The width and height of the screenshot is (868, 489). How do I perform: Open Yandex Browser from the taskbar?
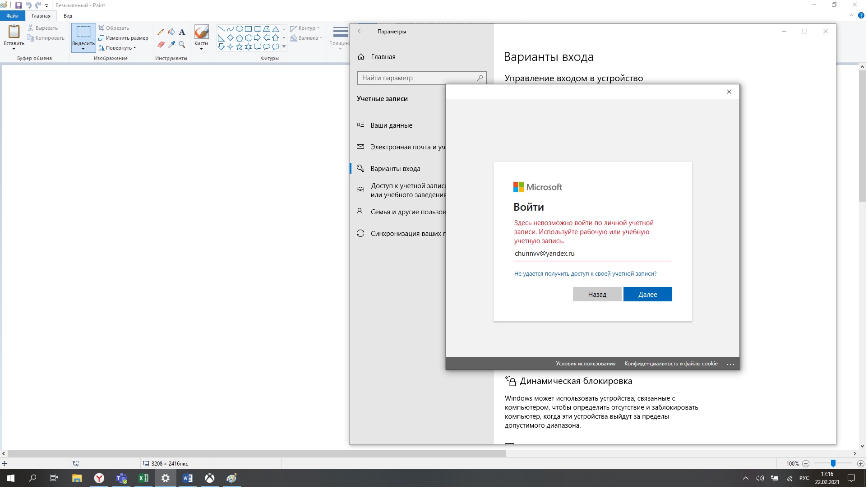[x=99, y=479]
